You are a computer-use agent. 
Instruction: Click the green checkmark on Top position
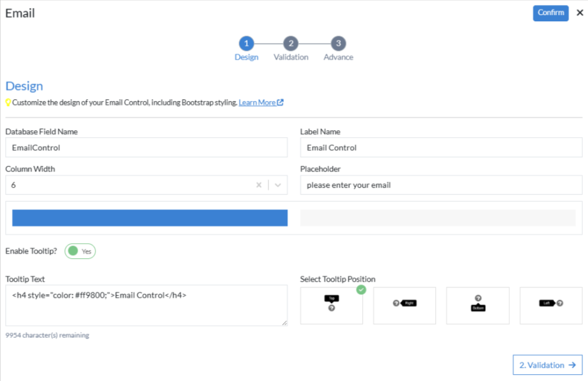[361, 290]
